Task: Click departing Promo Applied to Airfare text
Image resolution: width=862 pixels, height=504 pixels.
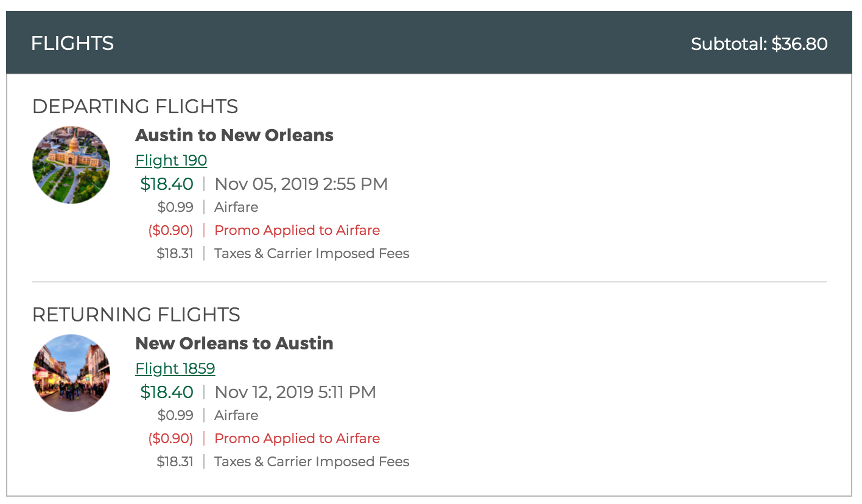Action: 297,230
